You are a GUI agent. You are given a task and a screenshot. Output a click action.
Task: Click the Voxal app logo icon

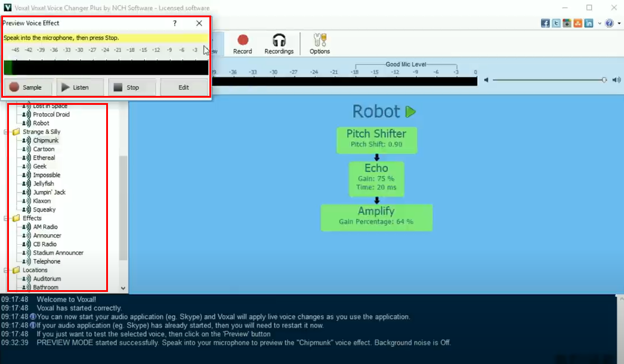(x=7, y=8)
